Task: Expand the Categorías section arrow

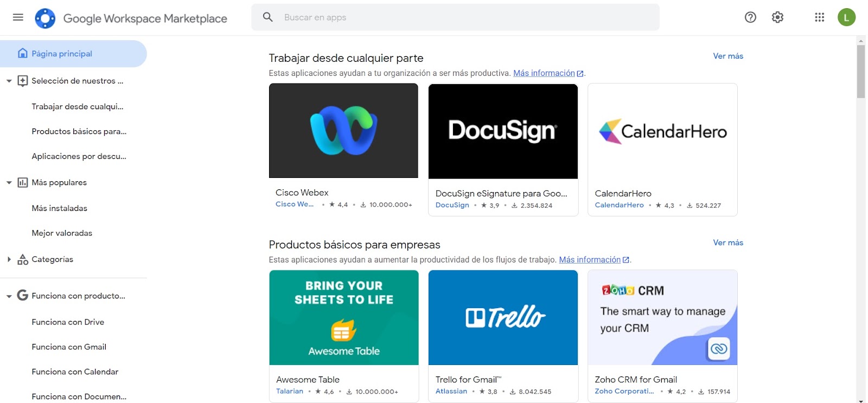Action: coord(9,259)
